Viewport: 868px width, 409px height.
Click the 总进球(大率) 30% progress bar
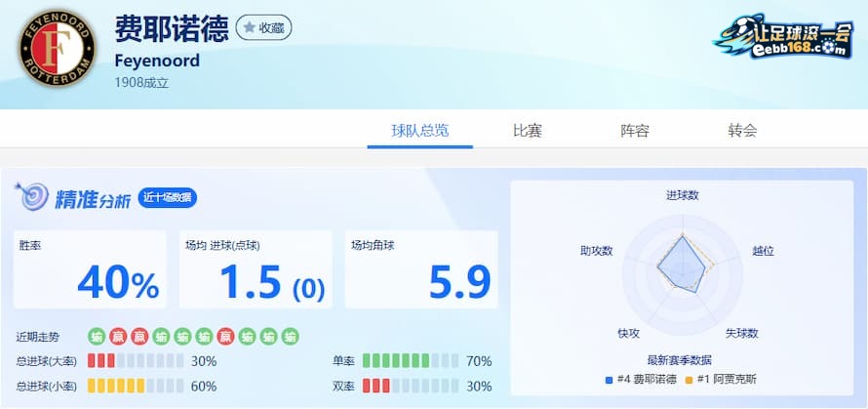[136, 360]
